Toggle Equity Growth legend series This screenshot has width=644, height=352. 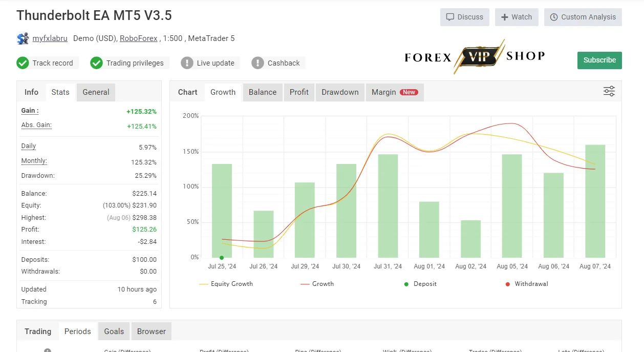tap(226, 284)
